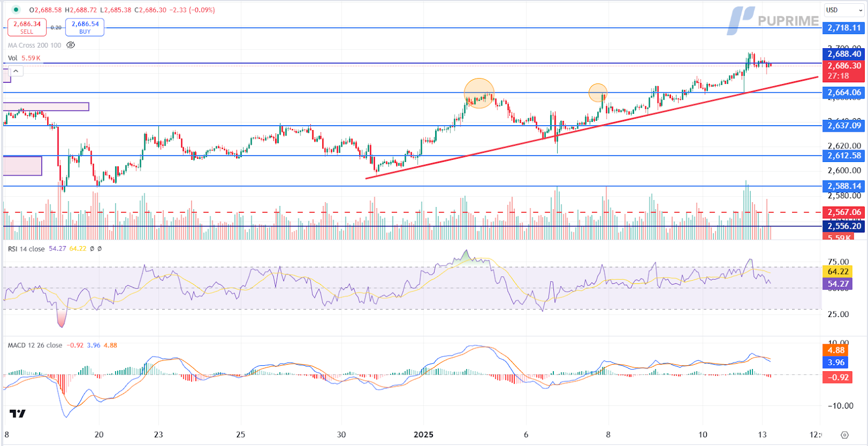Click the red -0.92 MACD axis label
Screen dimensions: 868x446
click(x=838, y=377)
